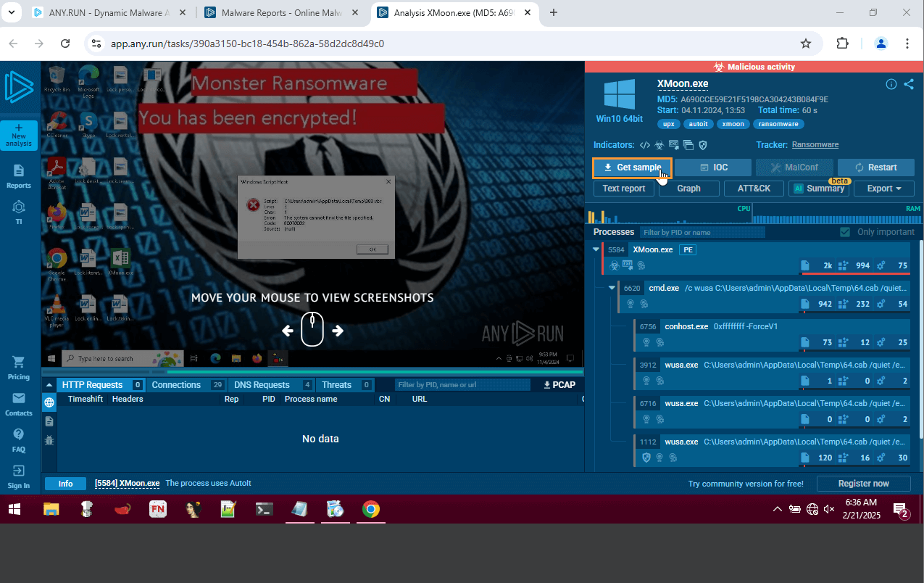Click the code-script indicator icon

click(645, 145)
